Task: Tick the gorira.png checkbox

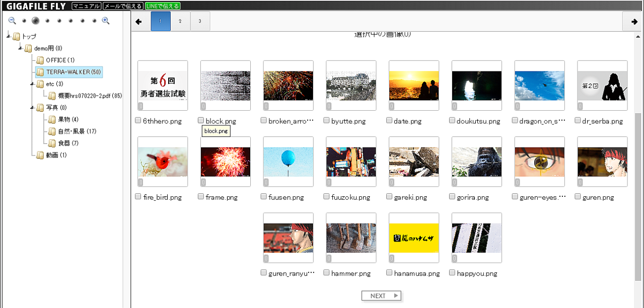Action: (x=452, y=197)
